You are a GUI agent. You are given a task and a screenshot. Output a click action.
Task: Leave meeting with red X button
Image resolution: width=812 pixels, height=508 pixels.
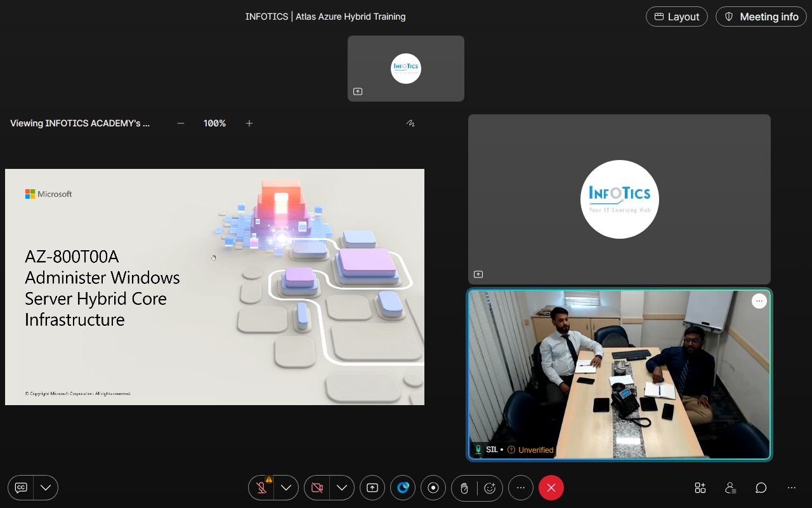(x=551, y=488)
